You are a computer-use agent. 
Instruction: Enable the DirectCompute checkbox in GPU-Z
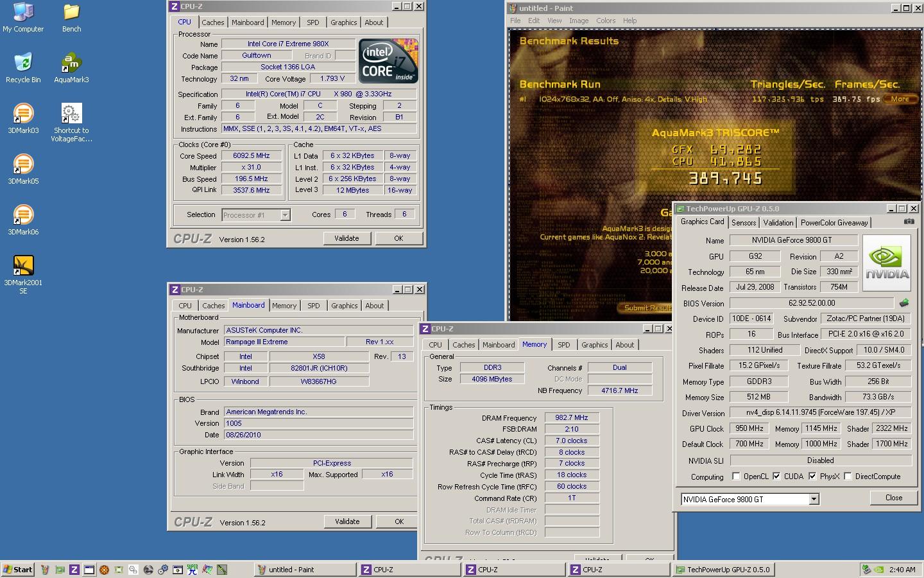[848, 477]
